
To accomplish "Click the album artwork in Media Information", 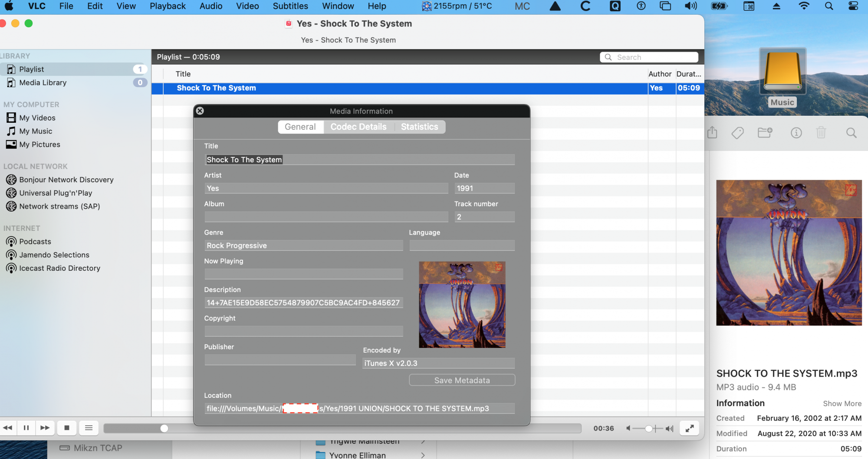I will 462,304.
